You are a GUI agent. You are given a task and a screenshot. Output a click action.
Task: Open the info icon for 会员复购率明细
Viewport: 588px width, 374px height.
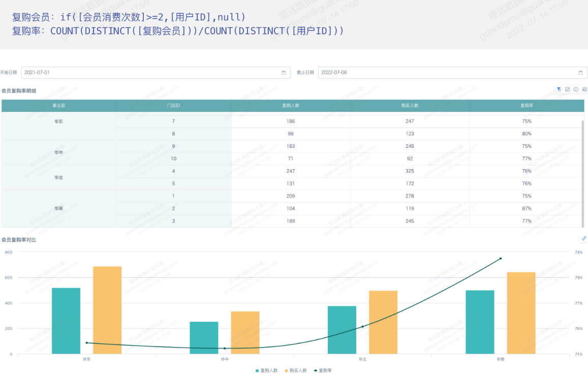coord(576,89)
